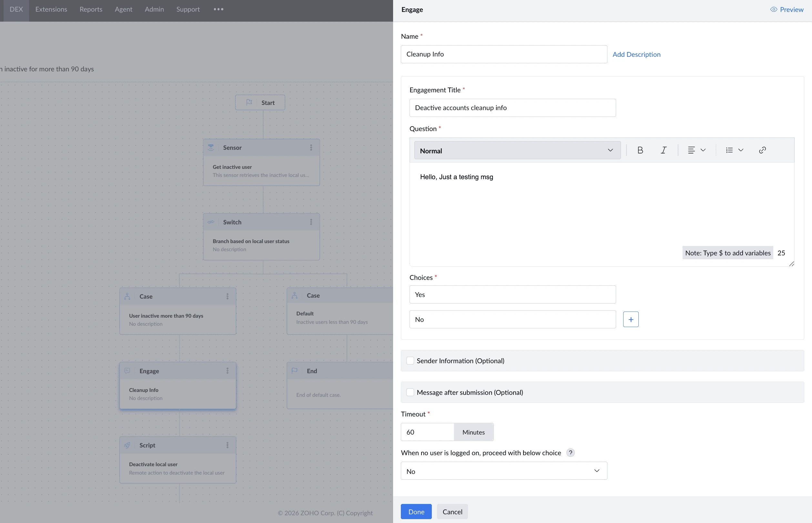The width and height of the screenshot is (812, 523).
Task: Toggle bold formatting in Question editor
Action: (x=640, y=150)
